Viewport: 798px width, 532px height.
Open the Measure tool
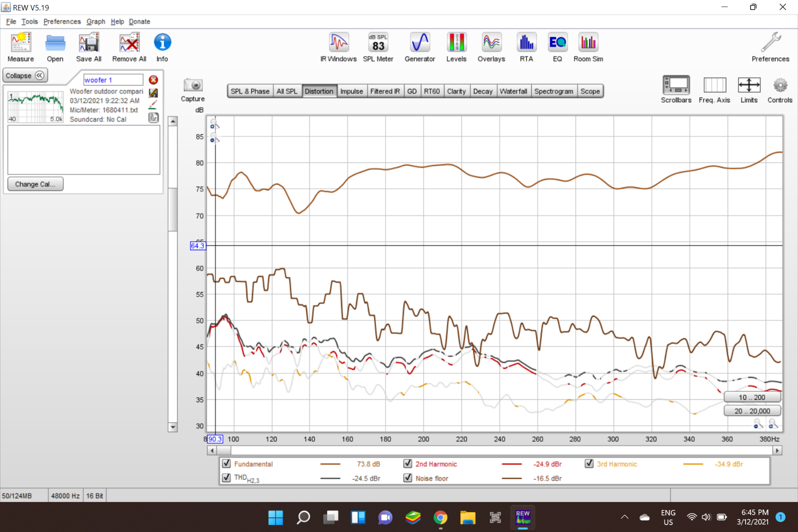21,48
